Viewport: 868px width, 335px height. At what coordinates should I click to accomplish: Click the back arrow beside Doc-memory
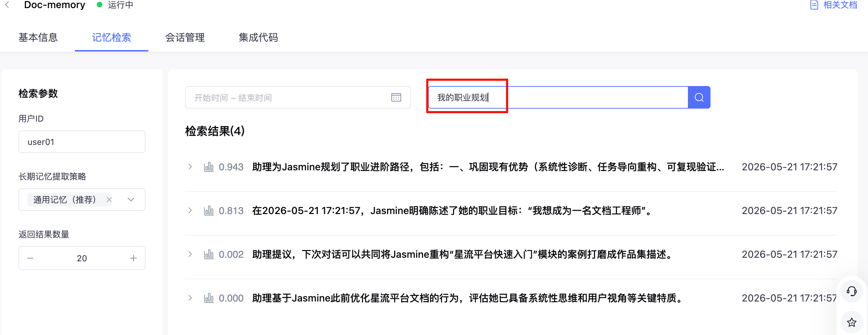pyautogui.click(x=7, y=5)
